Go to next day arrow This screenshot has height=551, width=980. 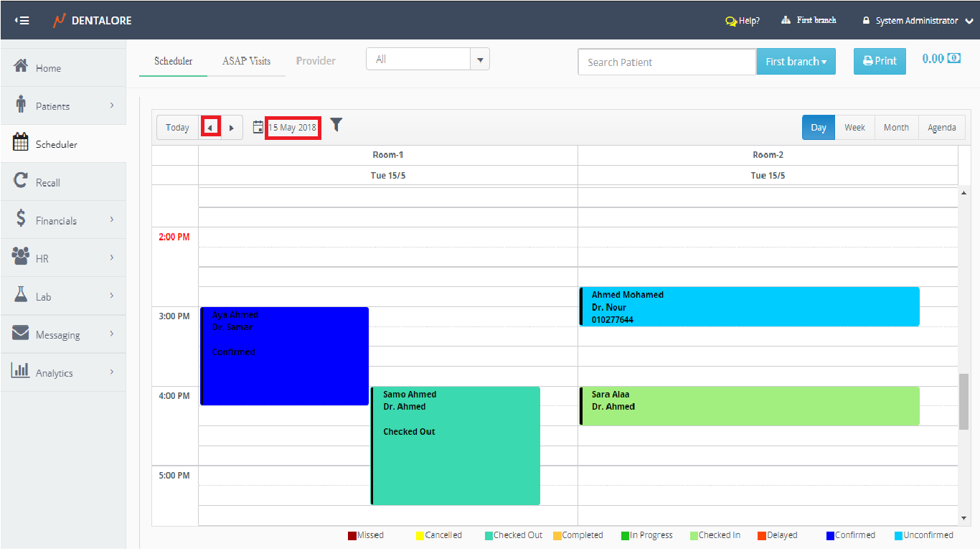pos(232,128)
